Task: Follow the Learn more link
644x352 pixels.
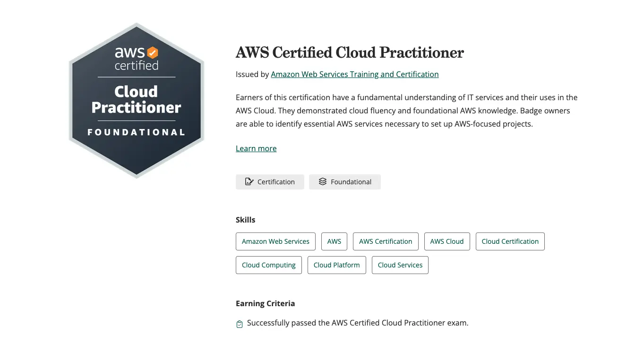Action: point(256,148)
